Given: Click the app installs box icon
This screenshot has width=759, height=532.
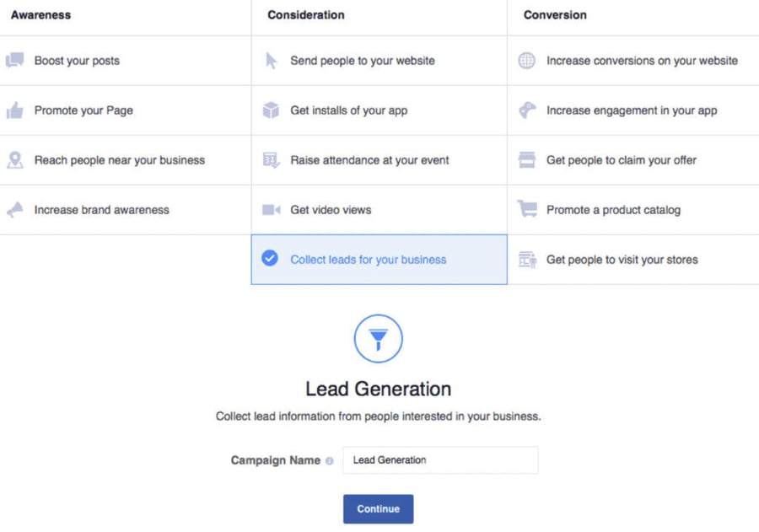Looking at the screenshot, I should tap(270, 110).
